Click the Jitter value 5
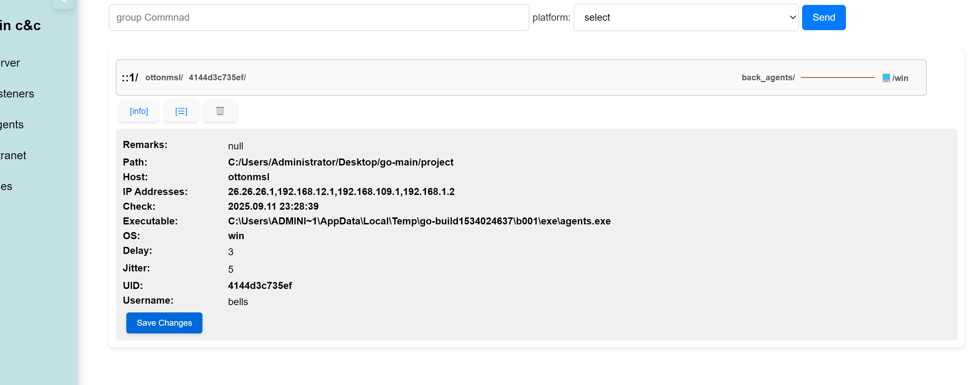980x385 pixels. click(231, 269)
